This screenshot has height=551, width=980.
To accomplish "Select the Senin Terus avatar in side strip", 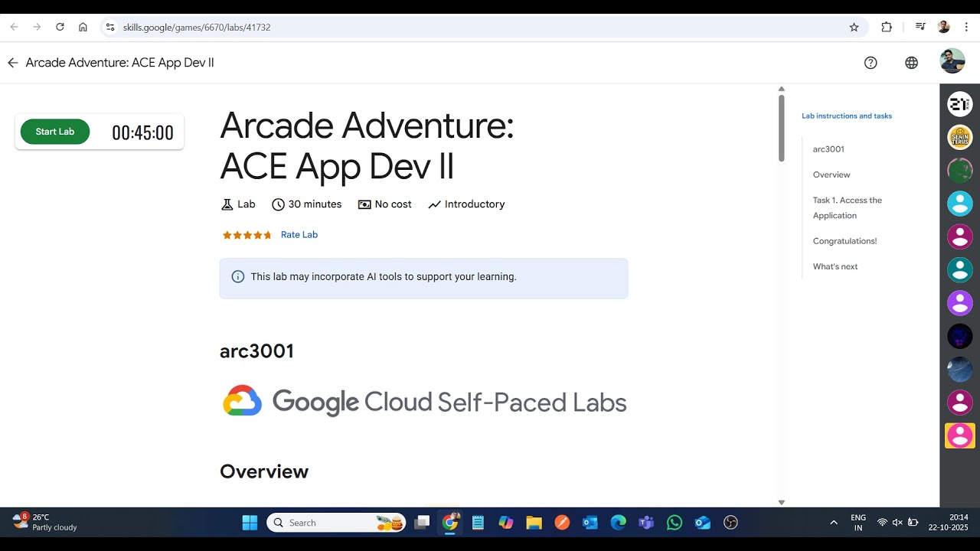I will [x=960, y=137].
